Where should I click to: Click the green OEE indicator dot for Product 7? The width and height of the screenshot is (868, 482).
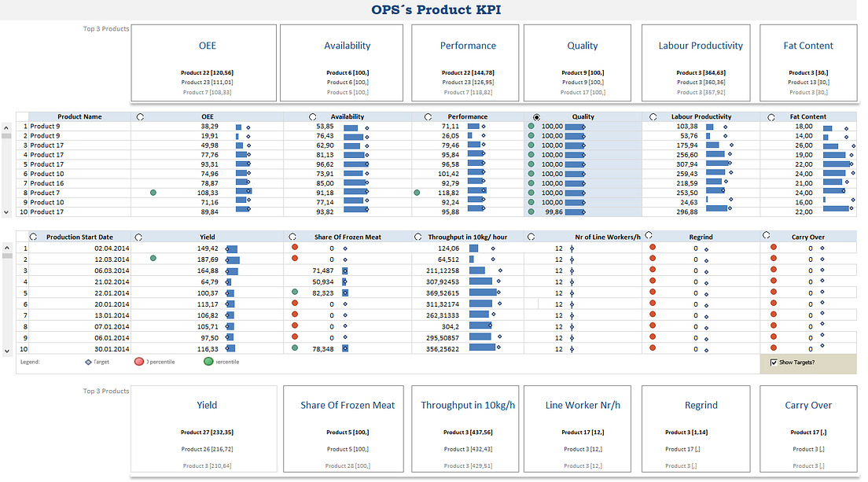point(153,193)
